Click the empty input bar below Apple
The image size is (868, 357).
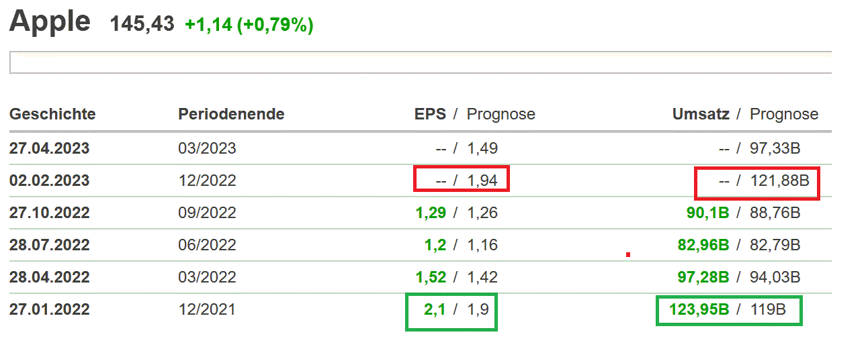[420, 62]
